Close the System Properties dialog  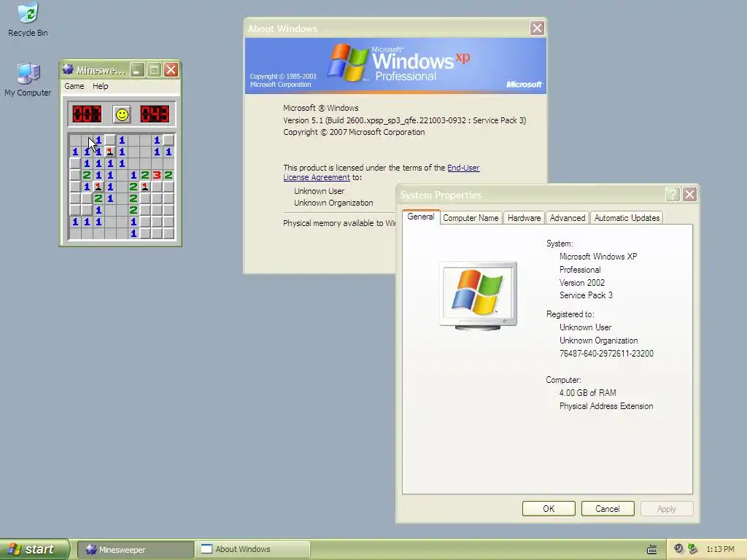[689, 194]
